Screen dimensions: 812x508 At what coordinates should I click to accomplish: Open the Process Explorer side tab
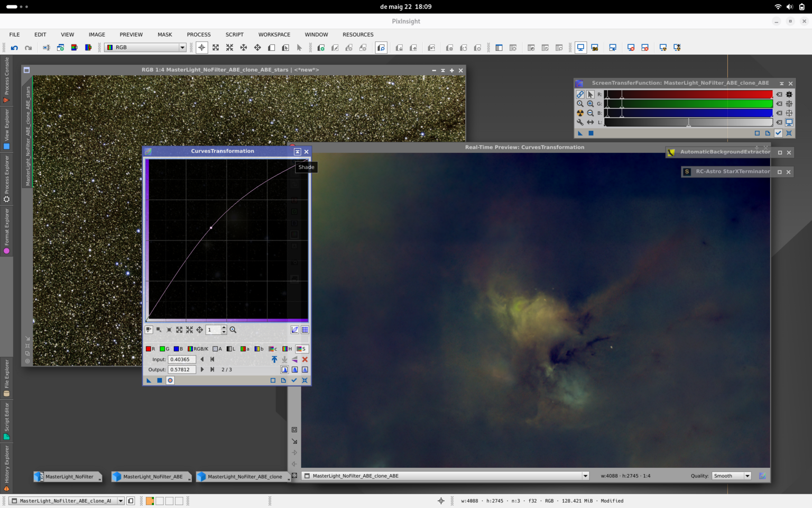(6, 179)
